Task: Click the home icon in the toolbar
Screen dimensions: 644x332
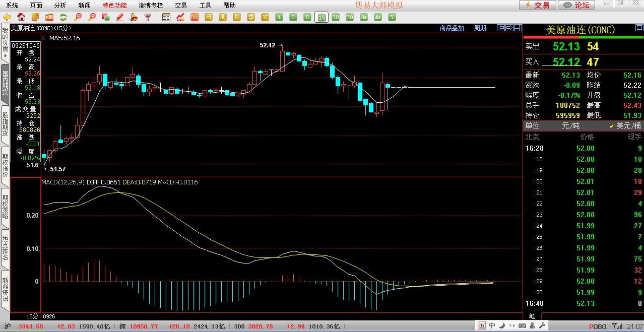Action: pyautogui.click(x=21, y=17)
